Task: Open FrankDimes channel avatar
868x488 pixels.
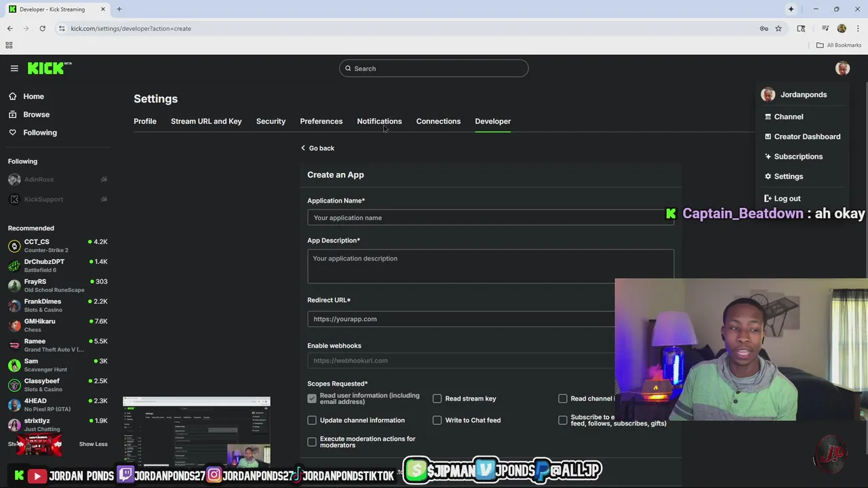Action: (14, 306)
